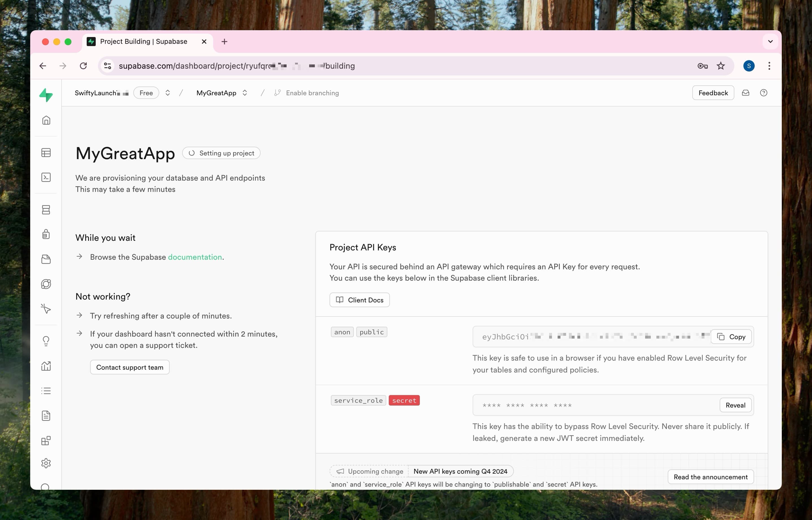Click the Project Settings gear icon

[x=46, y=463]
